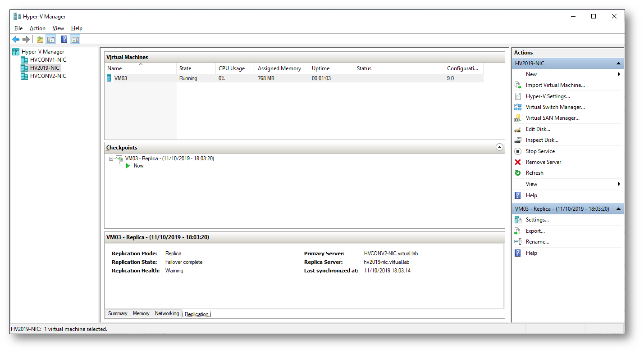Click the Up one level folder icon
Viewport: 644px width, 353px height.
tap(40, 40)
